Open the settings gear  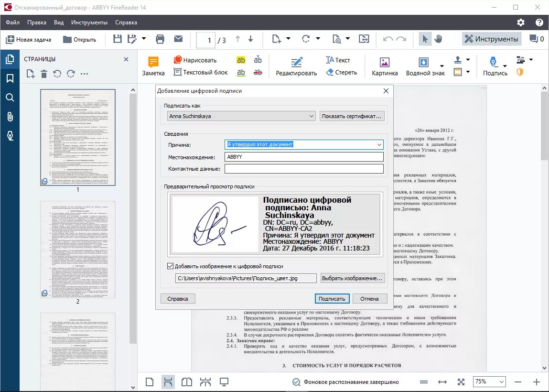(521, 22)
